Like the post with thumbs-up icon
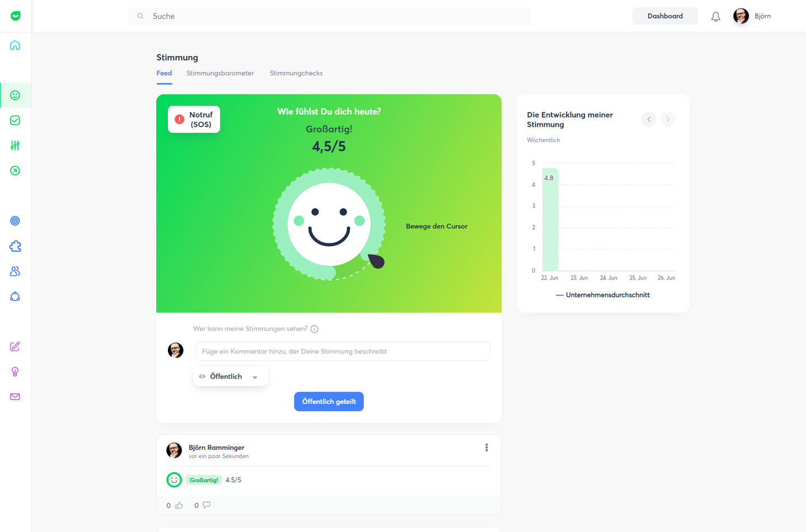 [x=179, y=505]
